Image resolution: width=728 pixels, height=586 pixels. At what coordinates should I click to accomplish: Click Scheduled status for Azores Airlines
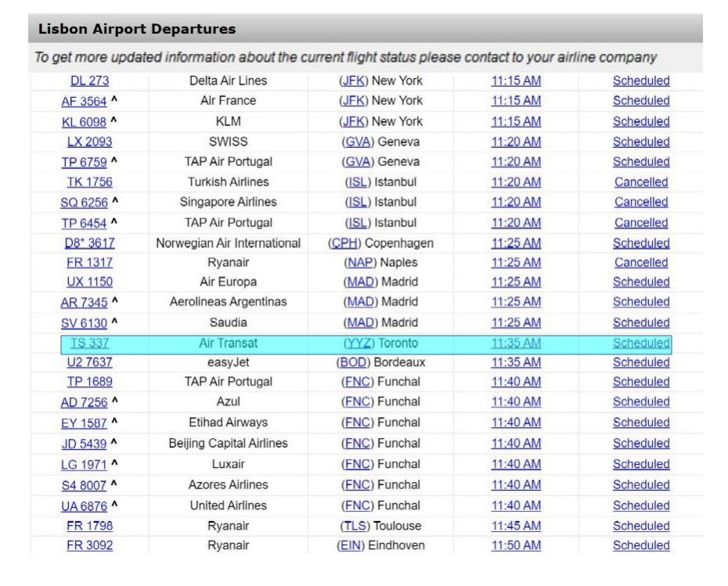(x=641, y=485)
